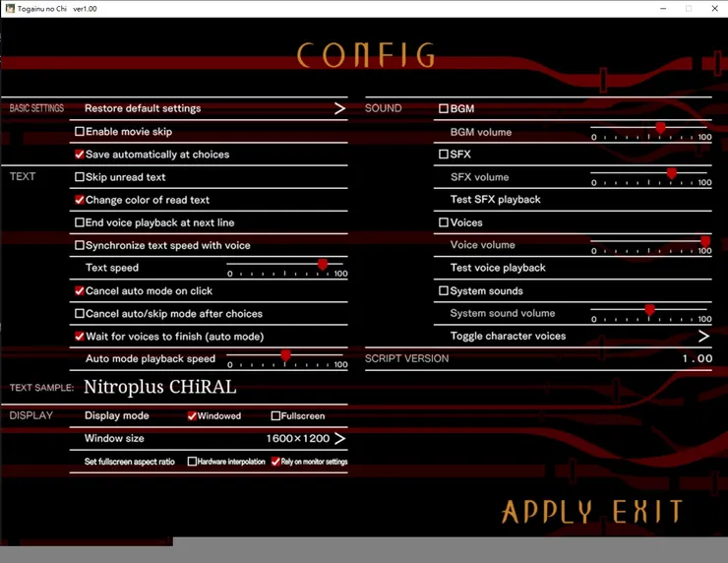Click the 1600×1200 window size value
728x563 pixels.
[x=298, y=439]
